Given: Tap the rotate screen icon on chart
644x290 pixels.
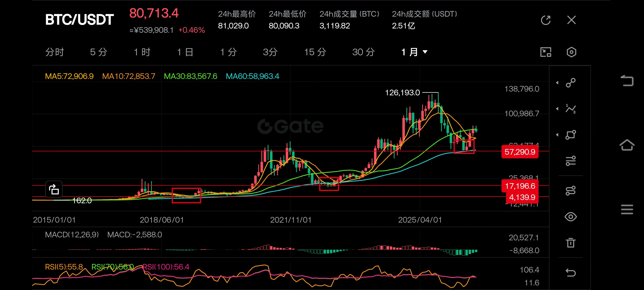Looking at the screenshot, I should 54,189.
